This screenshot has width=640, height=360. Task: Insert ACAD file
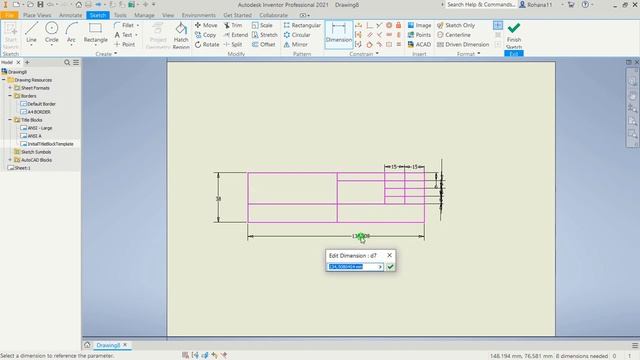click(x=419, y=44)
